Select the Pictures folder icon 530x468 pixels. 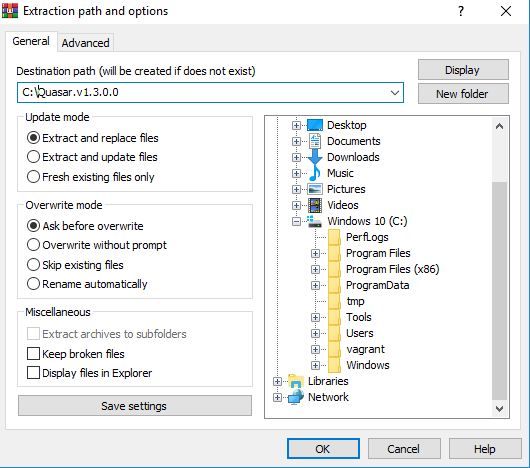[315, 189]
